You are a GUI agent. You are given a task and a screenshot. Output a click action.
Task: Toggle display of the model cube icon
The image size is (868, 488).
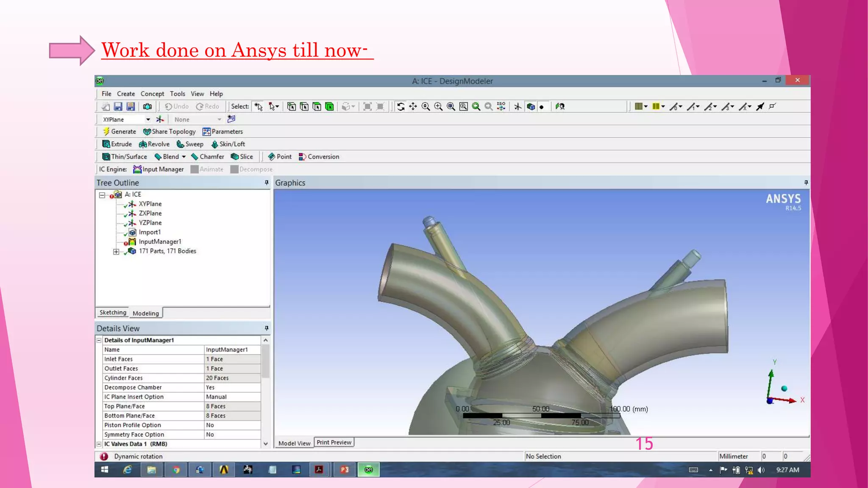531,107
